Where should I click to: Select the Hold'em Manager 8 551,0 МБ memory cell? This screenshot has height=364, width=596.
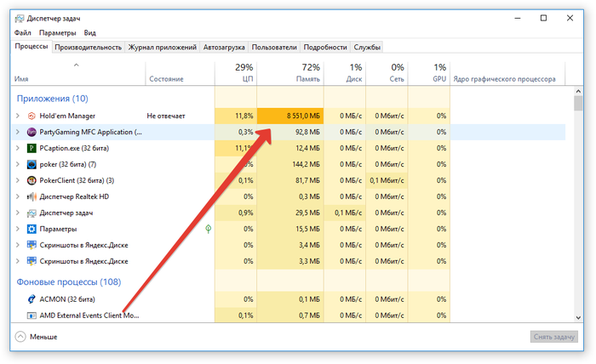[290, 116]
